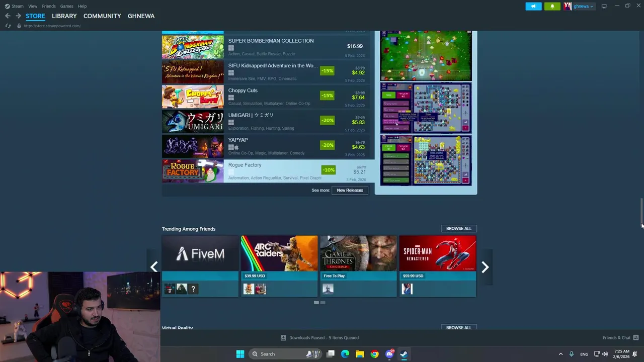
Task: Open the View menu
Action: pyautogui.click(x=33, y=6)
